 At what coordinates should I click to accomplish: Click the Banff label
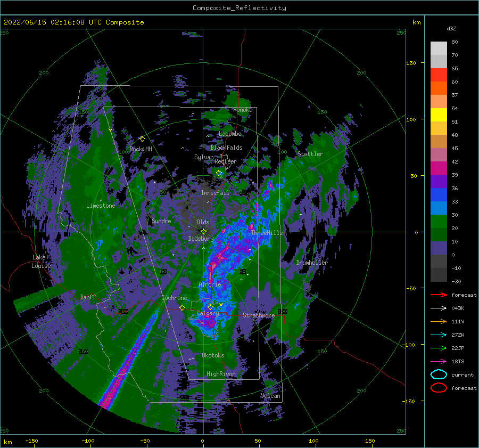88,297
